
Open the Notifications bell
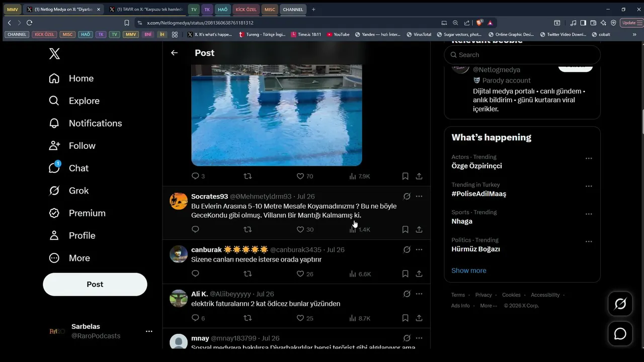tap(85, 123)
